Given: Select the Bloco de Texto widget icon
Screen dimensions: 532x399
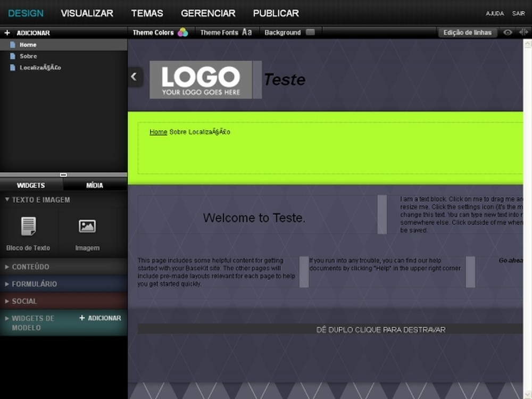Looking at the screenshot, I should [28, 227].
